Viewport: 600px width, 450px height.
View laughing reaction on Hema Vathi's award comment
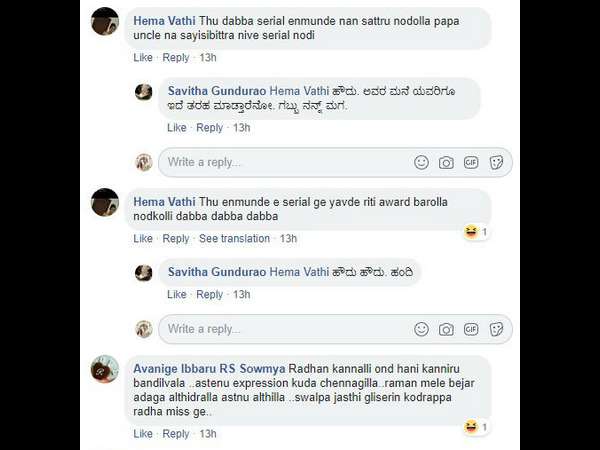point(476,232)
